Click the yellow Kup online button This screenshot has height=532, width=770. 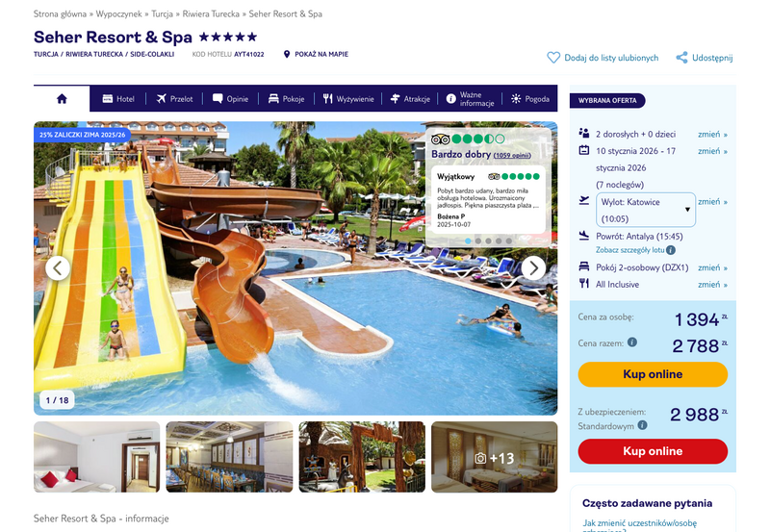click(x=653, y=374)
